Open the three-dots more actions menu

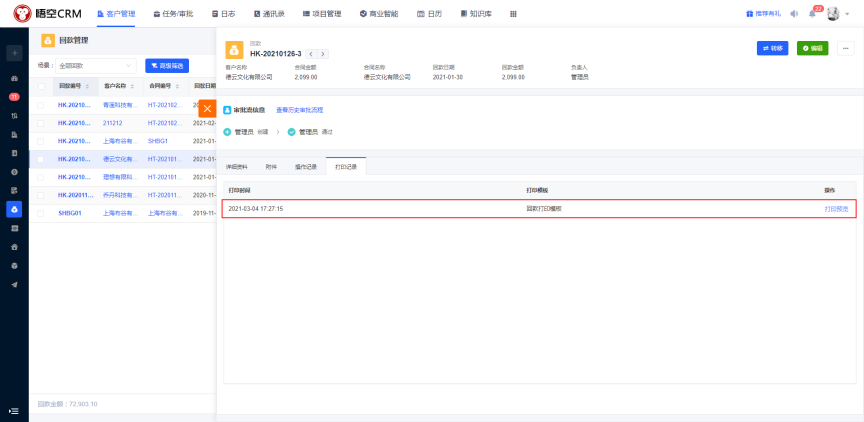[846, 48]
